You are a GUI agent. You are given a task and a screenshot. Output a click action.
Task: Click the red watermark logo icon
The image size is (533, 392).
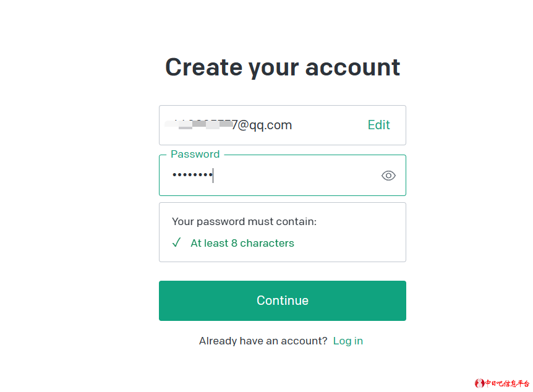click(x=479, y=383)
